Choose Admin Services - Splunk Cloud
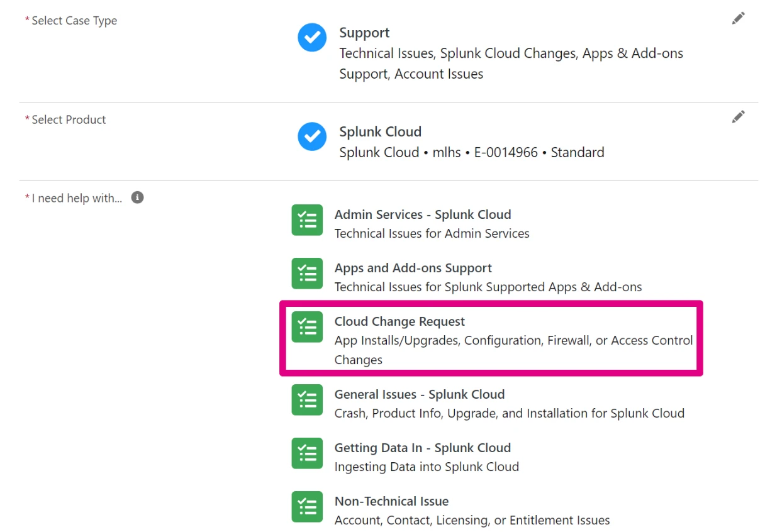This screenshot has width=765, height=532. point(422,214)
